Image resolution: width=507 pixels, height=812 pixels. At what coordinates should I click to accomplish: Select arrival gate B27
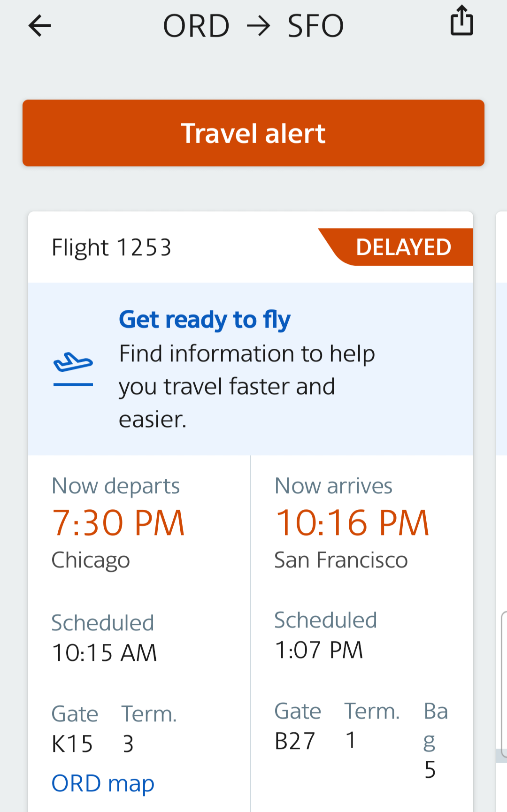tap(295, 741)
